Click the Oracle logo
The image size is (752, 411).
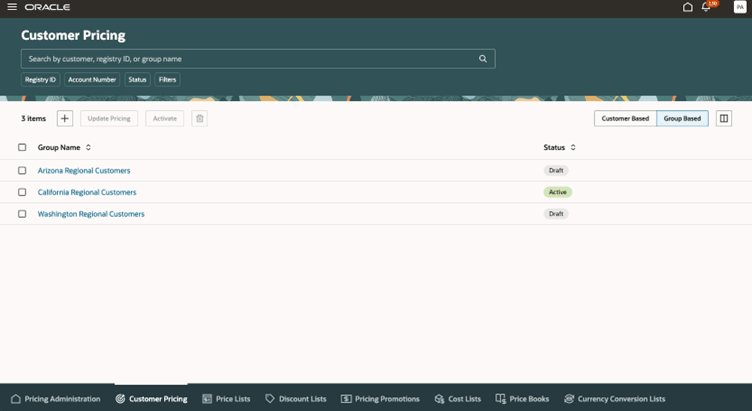[x=47, y=7]
